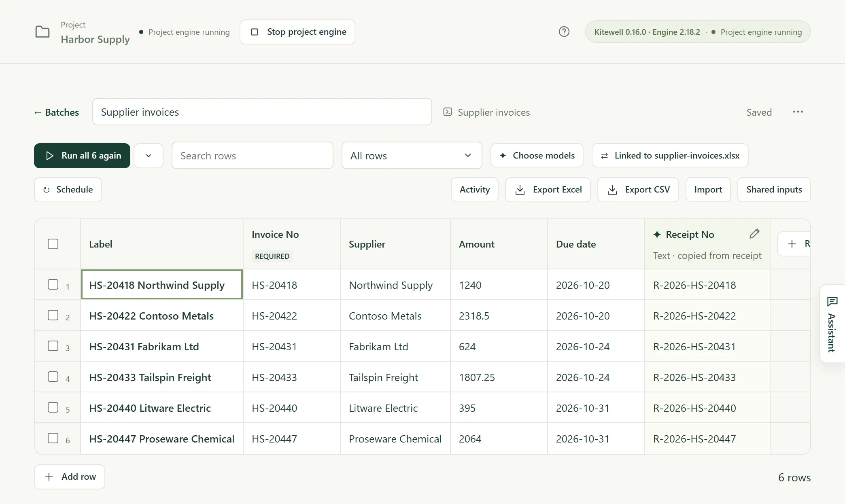This screenshot has width=845, height=504.
Task: Click the Invoice No column header
Action: 291,244
